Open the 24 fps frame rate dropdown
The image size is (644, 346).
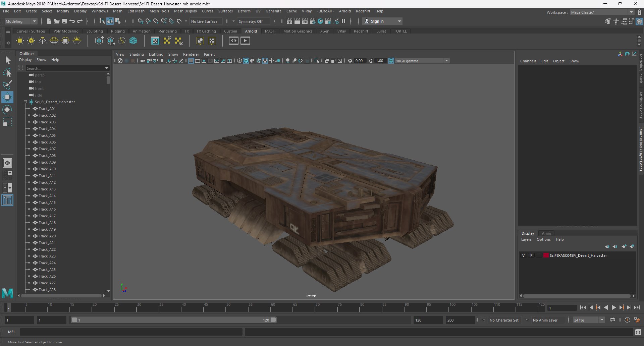click(589, 320)
